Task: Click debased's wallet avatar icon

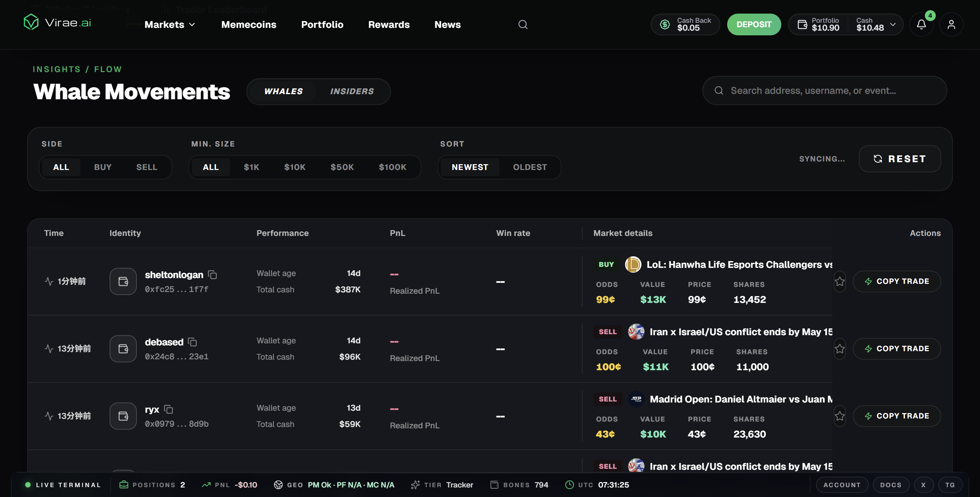Action: coord(123,349)
